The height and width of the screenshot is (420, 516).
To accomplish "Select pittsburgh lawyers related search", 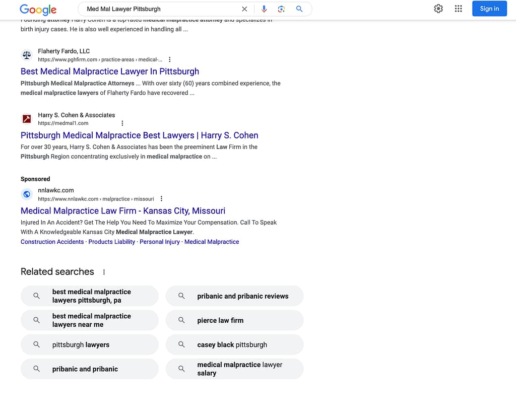I will tap(90, 344).
